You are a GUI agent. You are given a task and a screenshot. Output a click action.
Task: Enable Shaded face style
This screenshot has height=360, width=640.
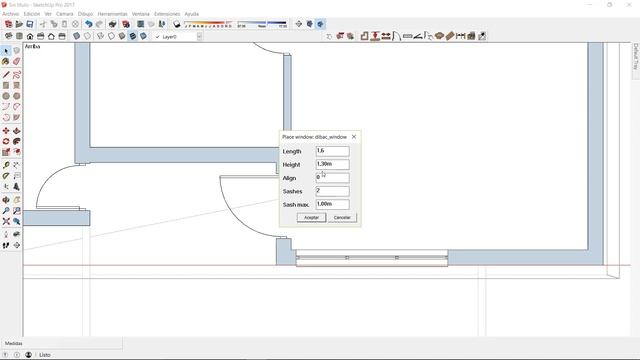122,36
